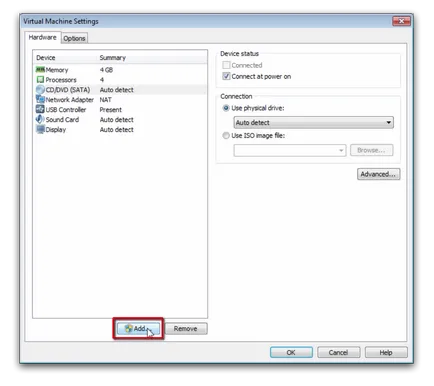The image size is (434, 386).
Task: Click the Cancel button
Action: coord(338,352)
